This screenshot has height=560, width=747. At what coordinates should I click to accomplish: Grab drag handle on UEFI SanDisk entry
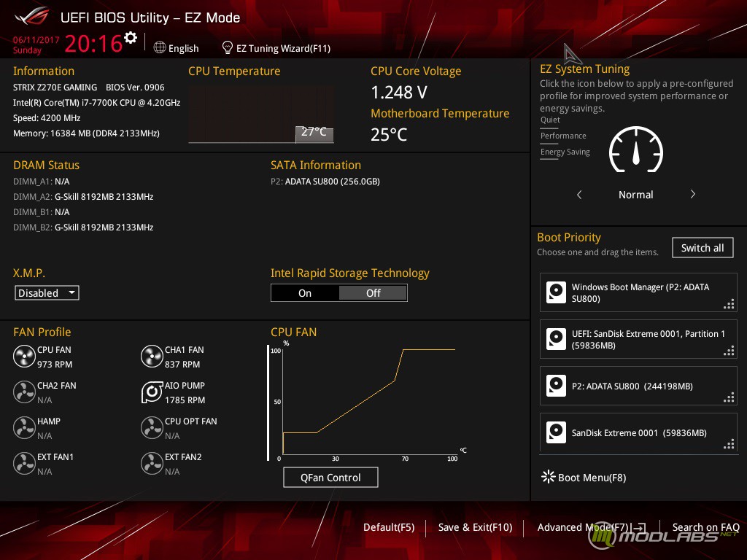tap(729, 351)
